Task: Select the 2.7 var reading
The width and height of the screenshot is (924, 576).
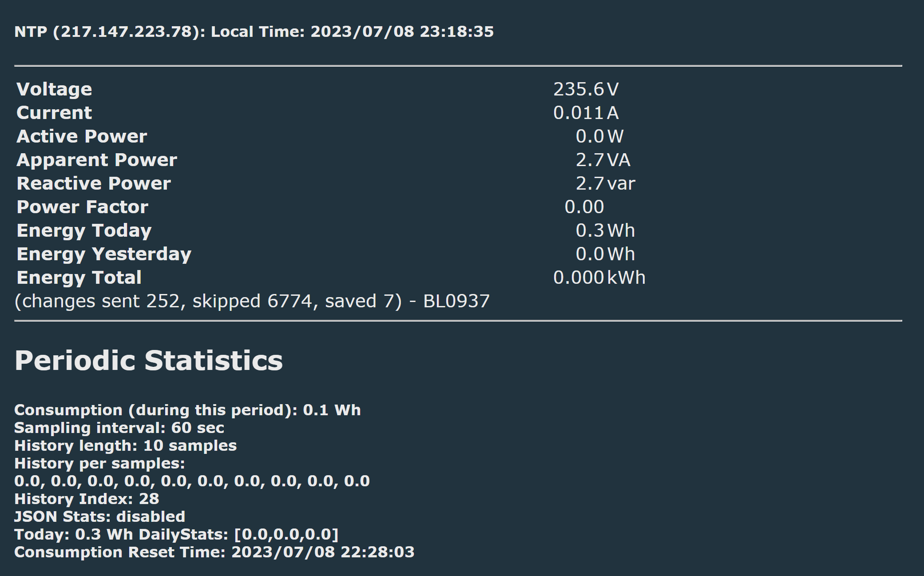Action: tap(605, 183)
